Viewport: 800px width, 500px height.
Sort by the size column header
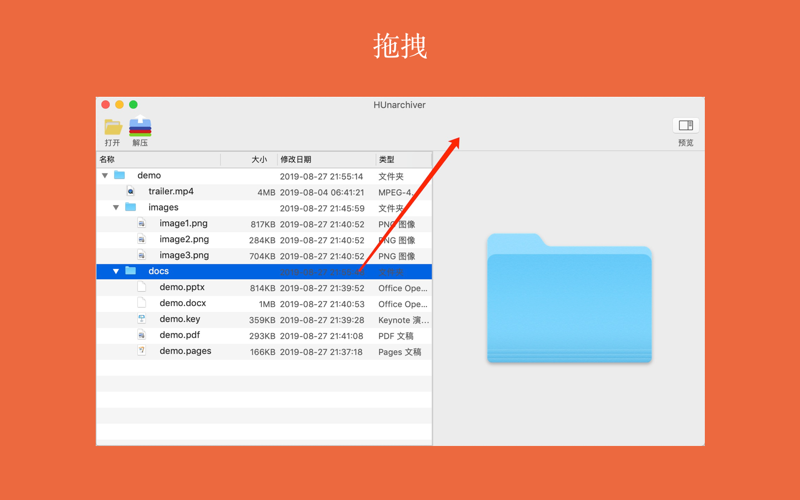coord(250,160)
